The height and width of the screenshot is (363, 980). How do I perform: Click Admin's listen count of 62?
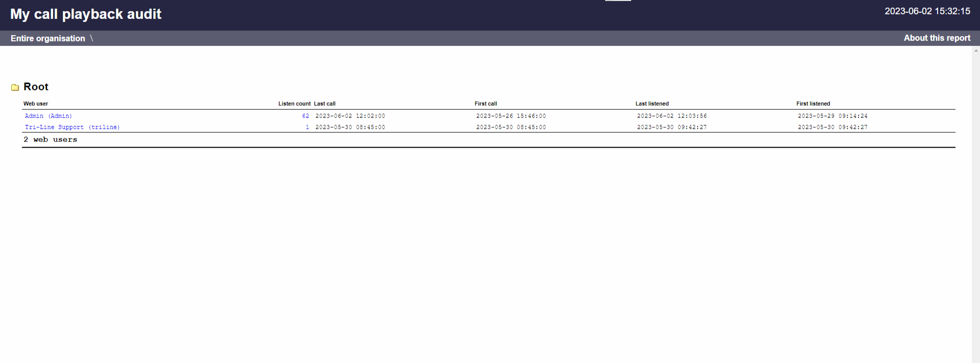pos(305,116)
